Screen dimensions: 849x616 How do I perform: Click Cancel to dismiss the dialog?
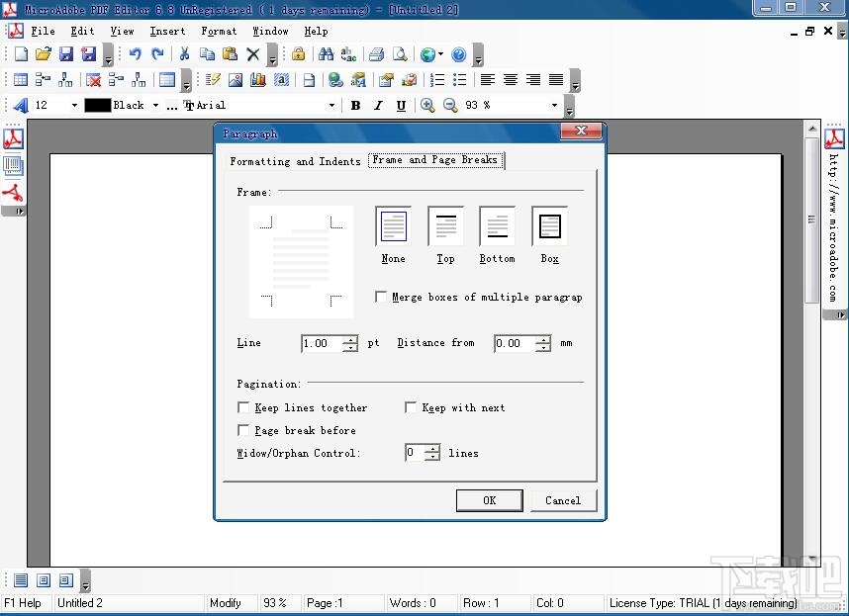tap(563, 500)
